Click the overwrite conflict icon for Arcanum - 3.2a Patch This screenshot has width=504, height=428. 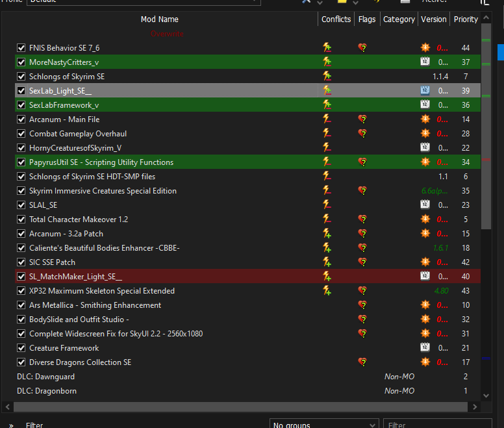click(327, 233)
